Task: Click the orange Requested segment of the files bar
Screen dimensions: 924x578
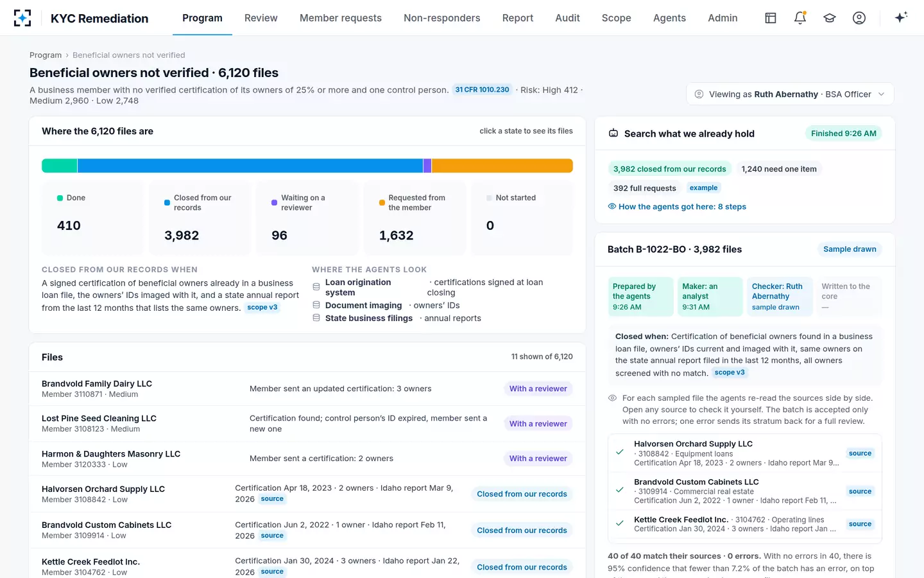Action: (x=502, y=166)
